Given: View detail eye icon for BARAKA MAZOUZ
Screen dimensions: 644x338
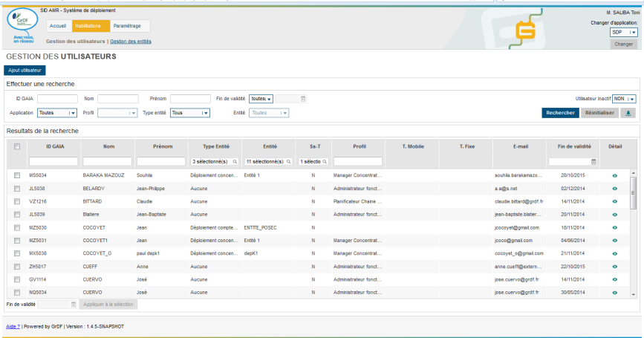Looking at the screenshot, I should 615,175.
